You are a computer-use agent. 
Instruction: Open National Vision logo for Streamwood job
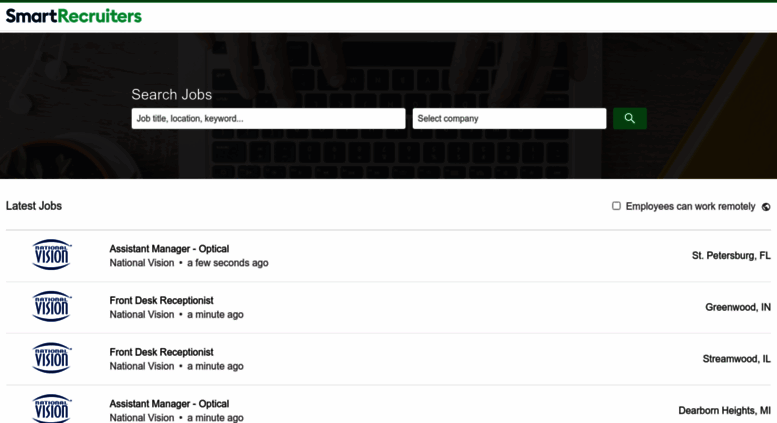tap(52, 358)
